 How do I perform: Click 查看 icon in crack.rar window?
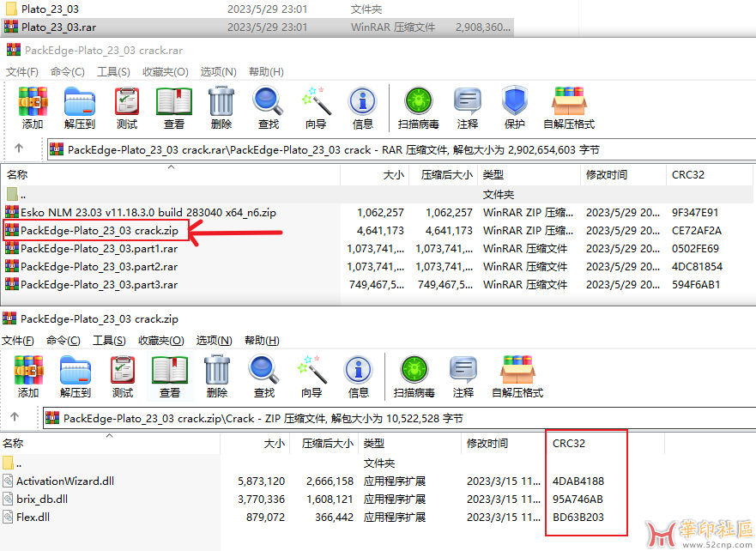[x=174, y=102]
